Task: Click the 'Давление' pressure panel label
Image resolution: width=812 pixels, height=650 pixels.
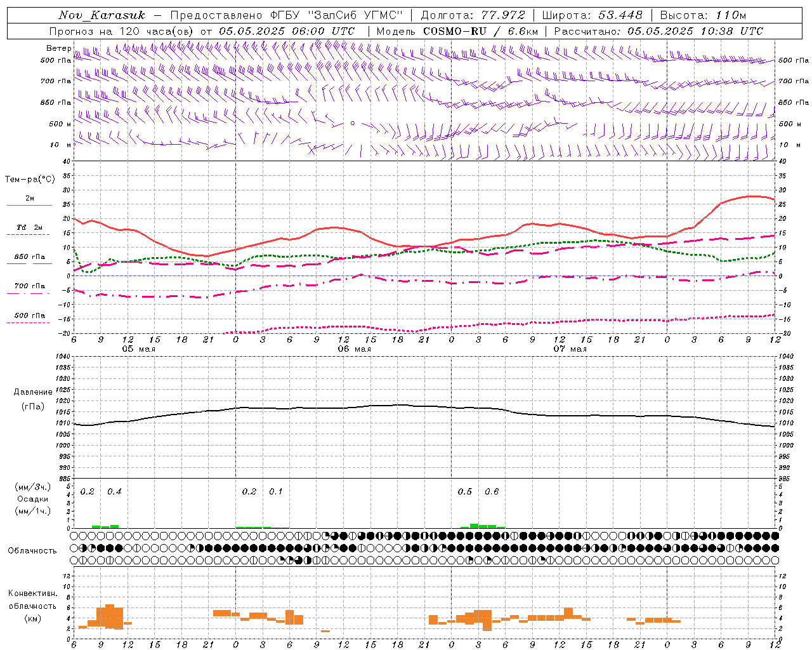Action: (33, 392)
